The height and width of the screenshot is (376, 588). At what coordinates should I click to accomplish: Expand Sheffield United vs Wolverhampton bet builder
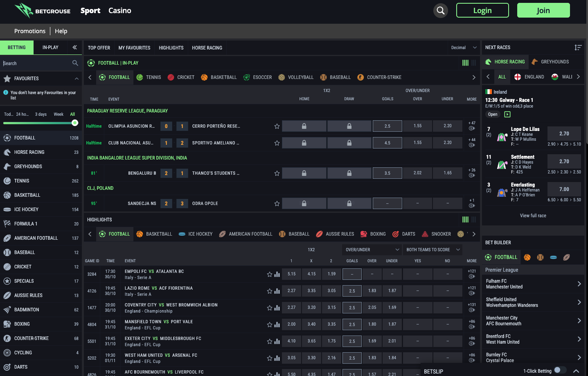click(x=579, y=302)
